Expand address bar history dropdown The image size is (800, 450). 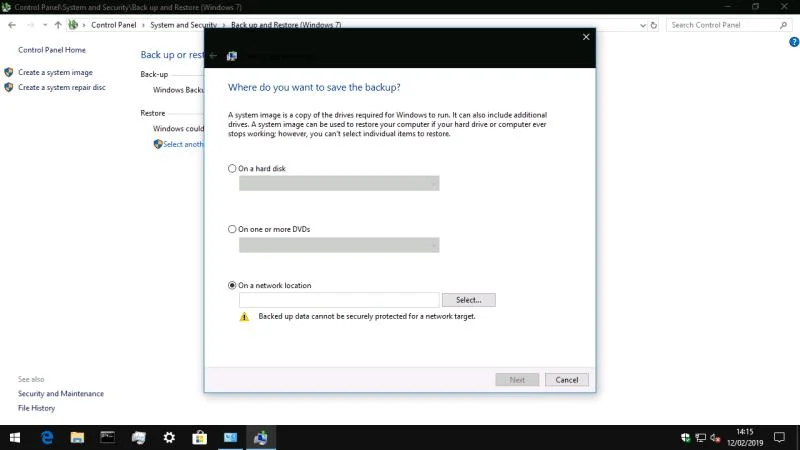pyautogui.click(x=642, y=25)
